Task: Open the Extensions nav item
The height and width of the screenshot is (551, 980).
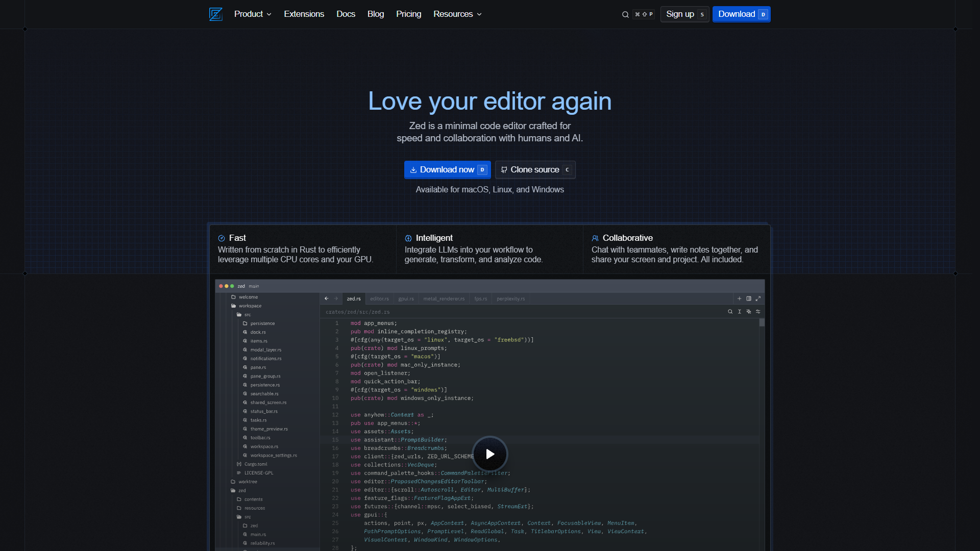Action: click(x=304, y=14)
